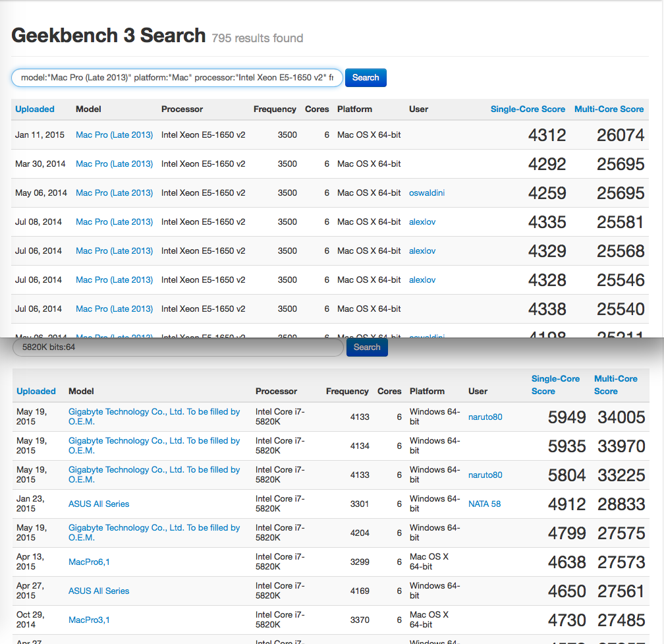This screenshot has width=664, height=644.
Task: Sort bottom table by Multi-Core Score header
Action: [615, 385]
